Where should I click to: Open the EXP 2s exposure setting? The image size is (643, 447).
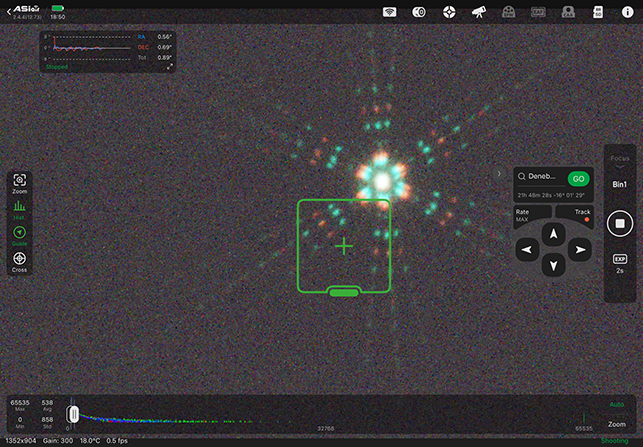click(x=620, y=263)
